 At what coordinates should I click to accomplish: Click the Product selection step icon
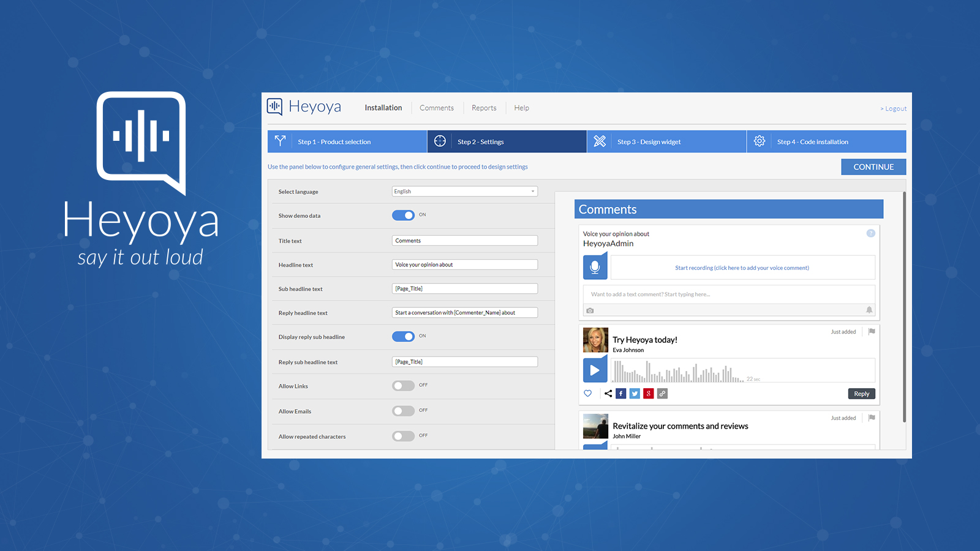[281, 141]
